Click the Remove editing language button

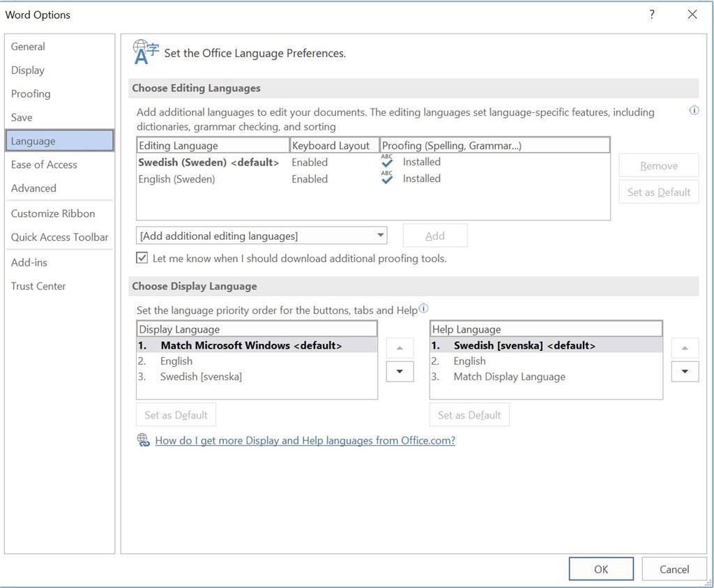click(658, 165)
